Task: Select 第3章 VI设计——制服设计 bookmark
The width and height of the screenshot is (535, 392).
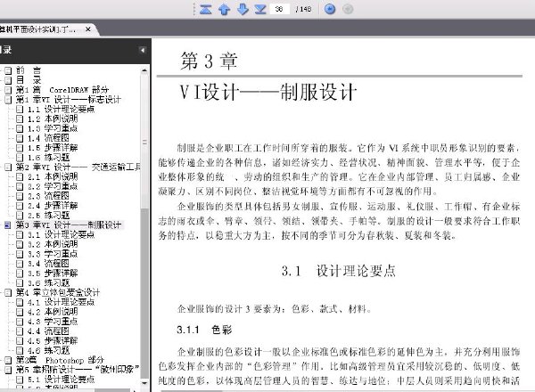Action: pyautogui.click(x=69, y=225)
